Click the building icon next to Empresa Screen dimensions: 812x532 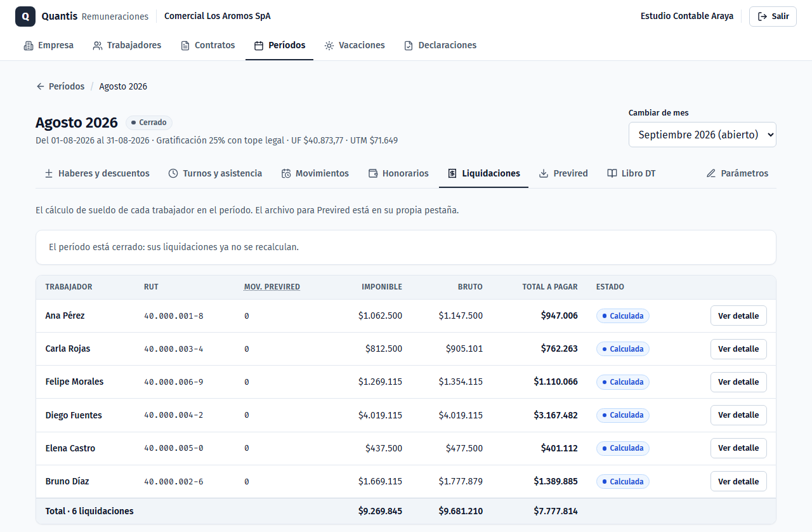coord(28,46)
